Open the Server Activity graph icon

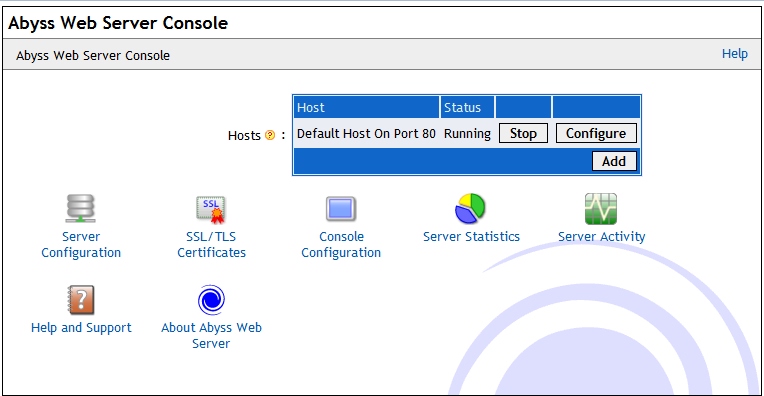click(x=601, y=209)
